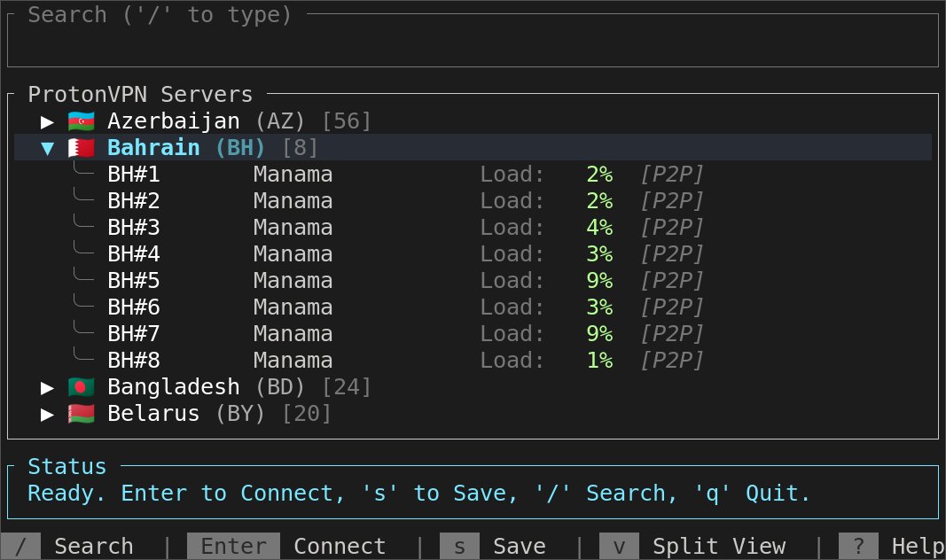Viewport: 946px width, 560px height.
Task: Select the Bahrain (BH) label
Action: click(186, 148)
